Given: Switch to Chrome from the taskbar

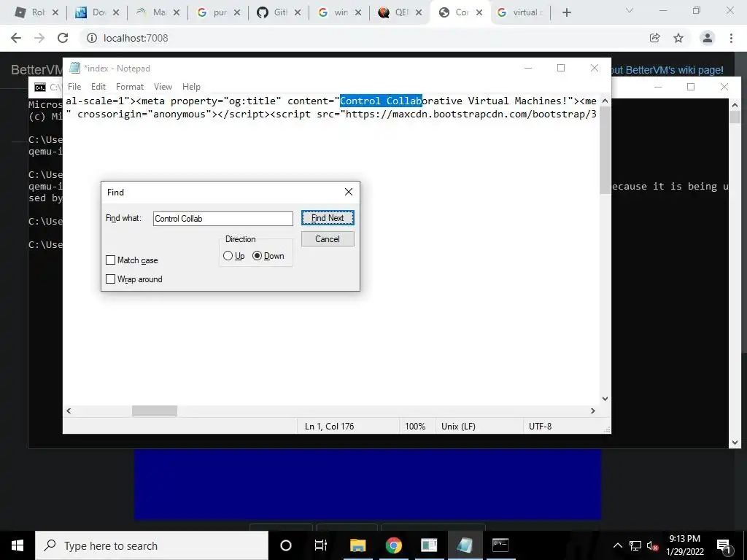Looking at the screenshot, I should (393, 545).
